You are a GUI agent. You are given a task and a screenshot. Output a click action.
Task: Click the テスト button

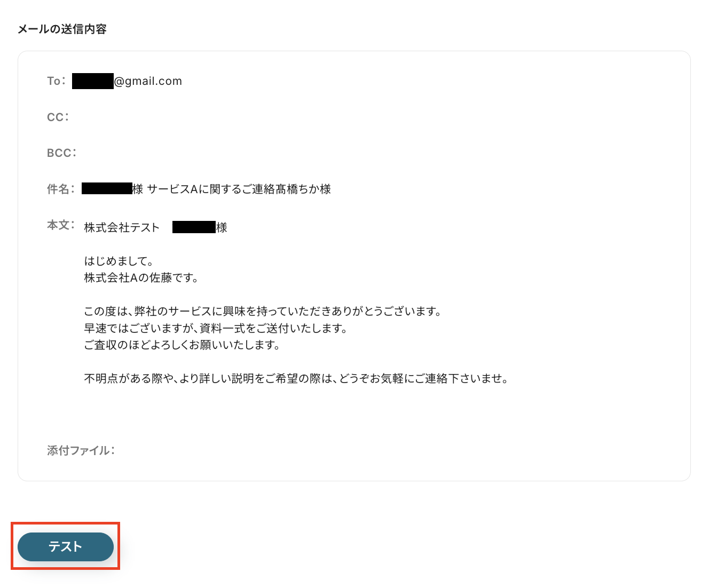(x=66, y=546)
